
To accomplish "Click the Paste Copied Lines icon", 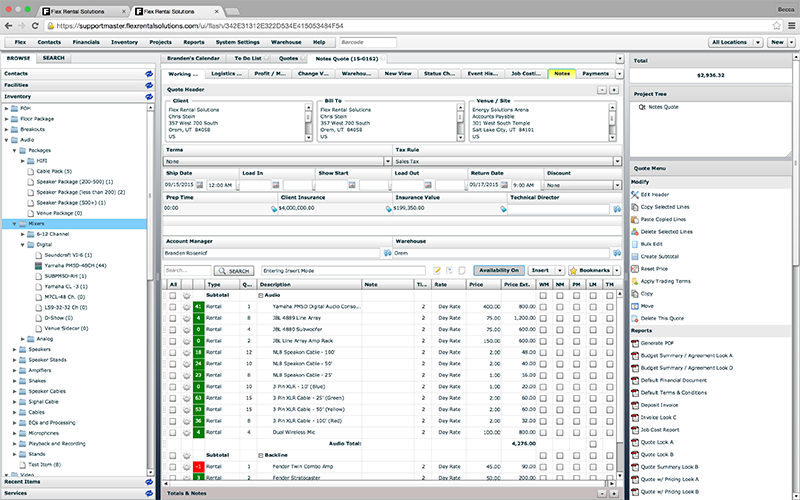I will [x=635, y=219].
